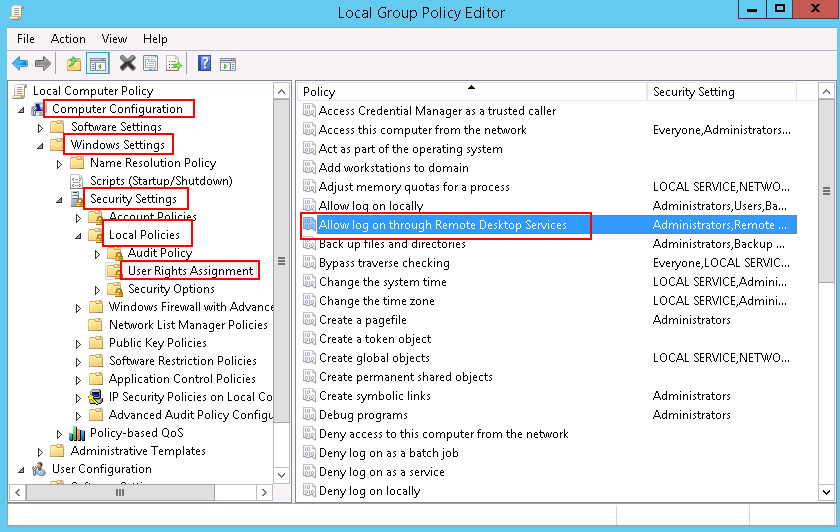Open the File menu
Viewport: 840px width, 532px height.
pos(26,39)
